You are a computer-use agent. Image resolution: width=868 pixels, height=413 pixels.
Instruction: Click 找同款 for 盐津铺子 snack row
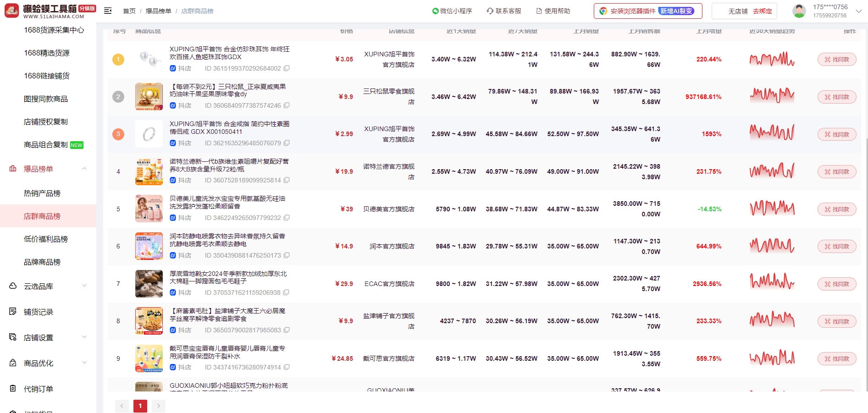[837, 321]
